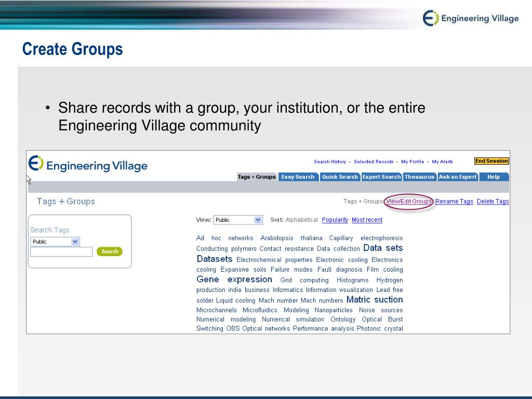Open the Datasets tag
This screenshot has width=532, height=399.
(x=215, y=259)
